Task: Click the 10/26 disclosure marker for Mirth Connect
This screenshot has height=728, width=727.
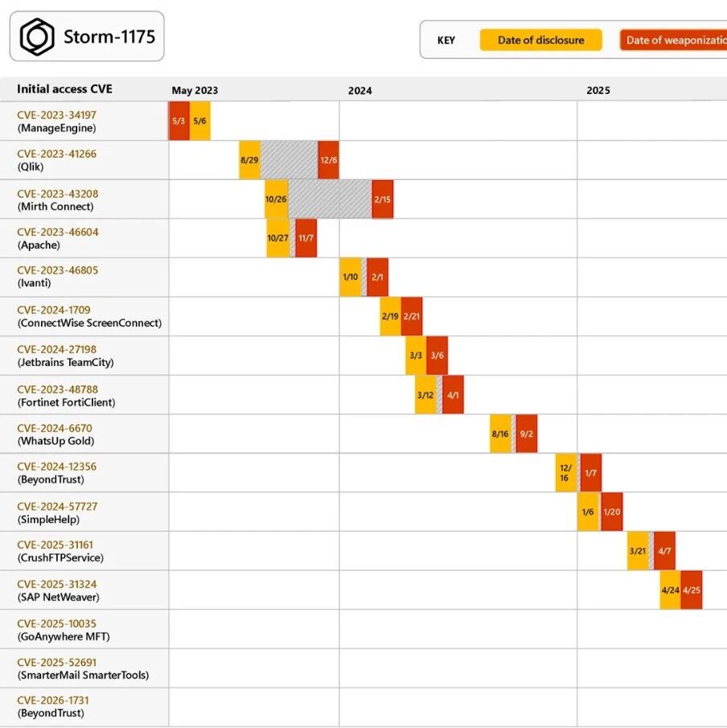Action: click(276, 199)
